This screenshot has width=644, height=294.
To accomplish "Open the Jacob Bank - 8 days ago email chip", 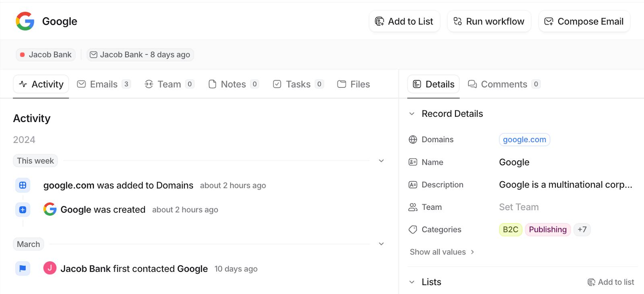I will pos(140,55).
